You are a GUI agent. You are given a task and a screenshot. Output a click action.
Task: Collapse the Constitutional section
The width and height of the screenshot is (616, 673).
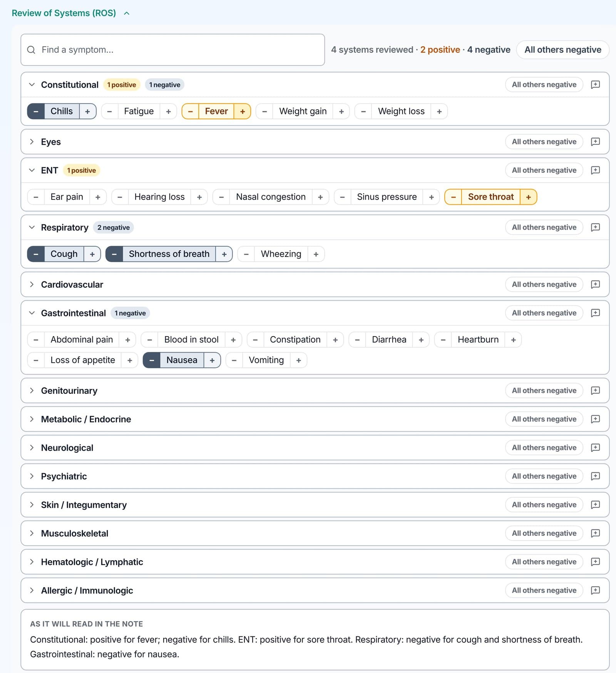point(32,84)
